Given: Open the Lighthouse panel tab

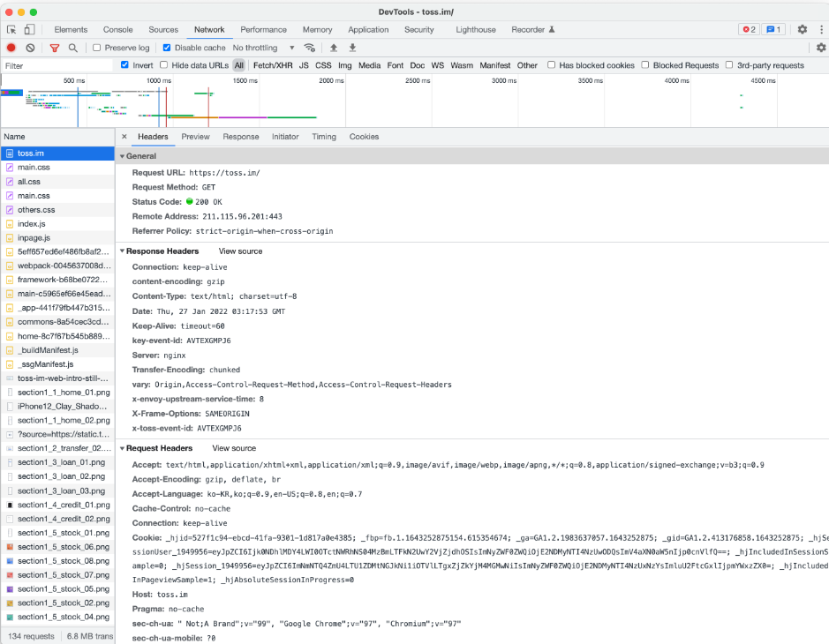Looking at the screenshot, I should (476, 30).
